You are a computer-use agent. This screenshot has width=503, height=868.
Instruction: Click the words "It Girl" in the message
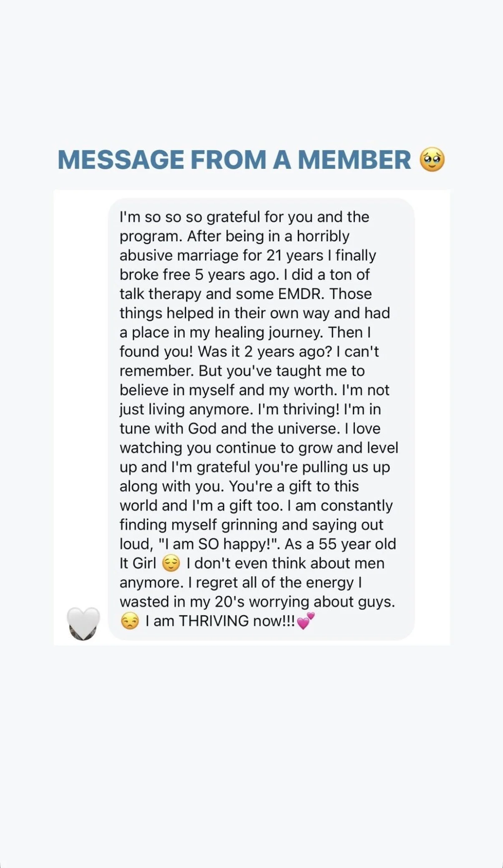click(x=138, y=564)
